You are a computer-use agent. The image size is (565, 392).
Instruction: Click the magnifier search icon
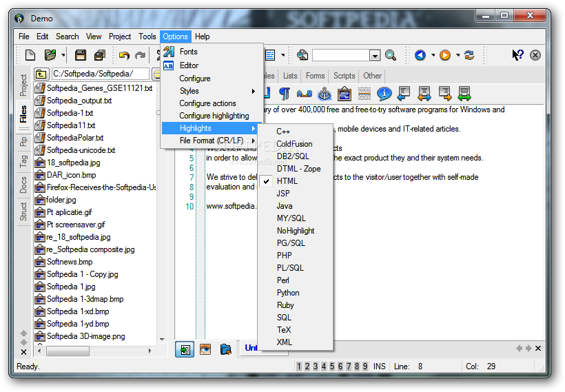(390, 55)
